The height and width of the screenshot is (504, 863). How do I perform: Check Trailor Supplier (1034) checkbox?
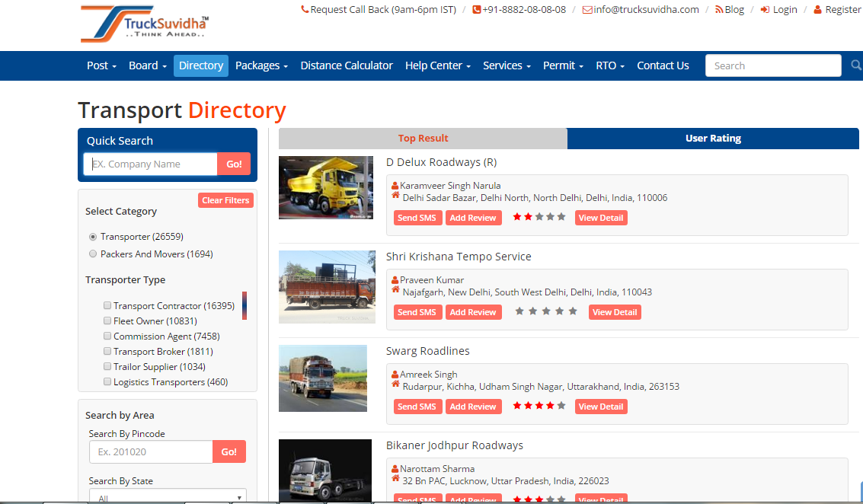click(107, 366)
